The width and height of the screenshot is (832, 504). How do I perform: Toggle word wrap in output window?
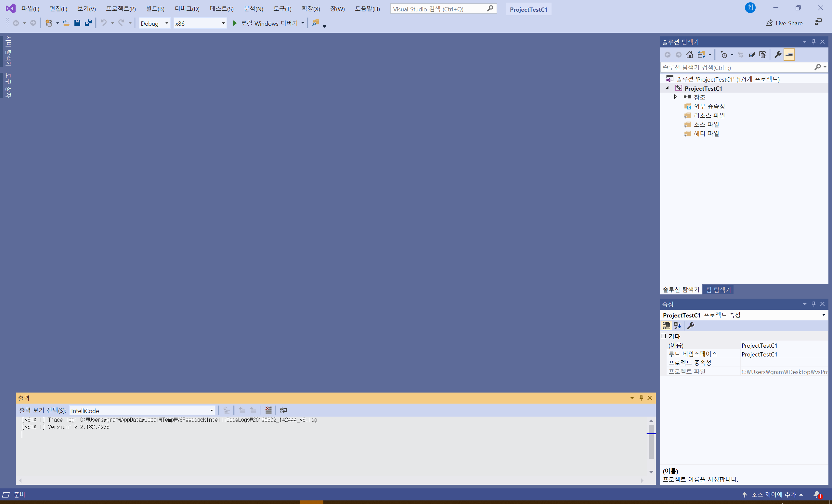(283, 410)
